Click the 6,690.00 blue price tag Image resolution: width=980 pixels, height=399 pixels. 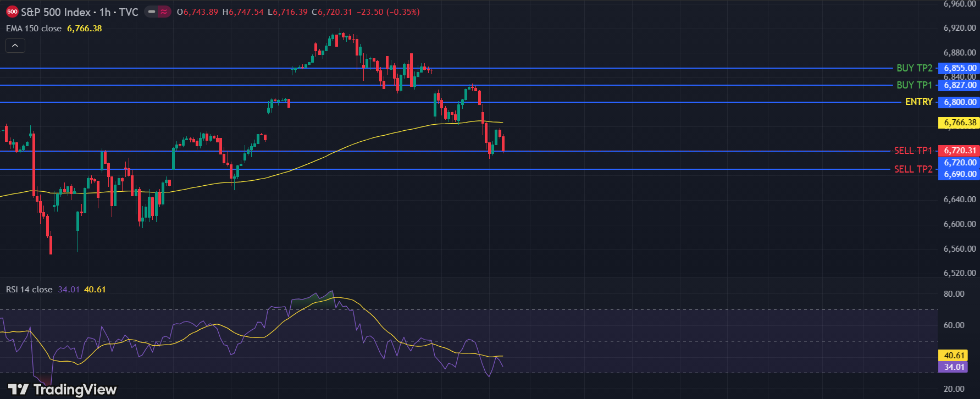coord(960,174)
